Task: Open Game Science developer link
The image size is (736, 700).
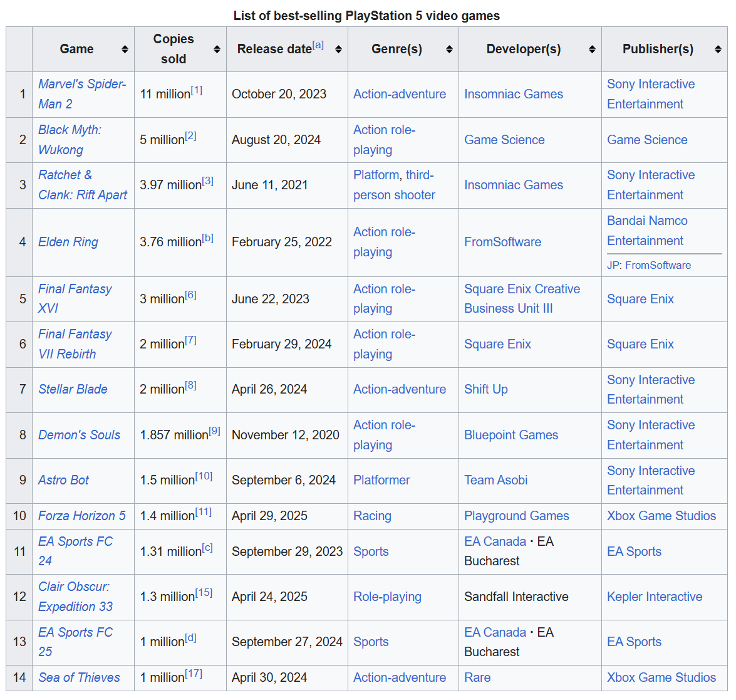Action: coord(505,140)
